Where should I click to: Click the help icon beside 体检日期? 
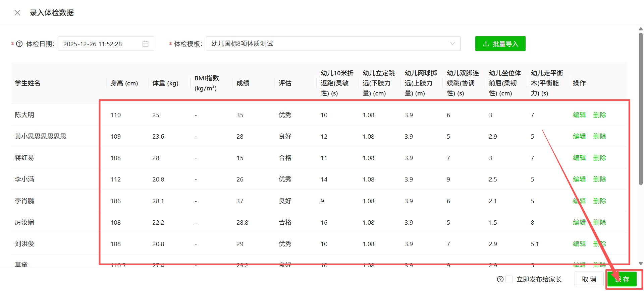(x=19, y=44)
